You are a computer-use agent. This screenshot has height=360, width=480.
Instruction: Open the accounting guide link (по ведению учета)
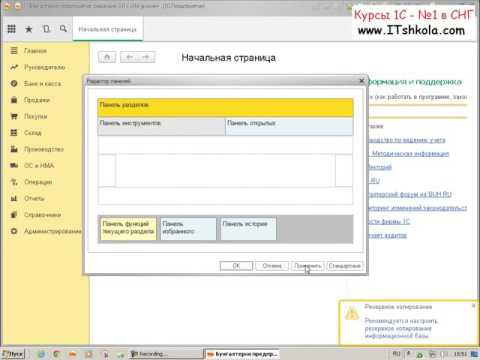click(x=407, y=140)
